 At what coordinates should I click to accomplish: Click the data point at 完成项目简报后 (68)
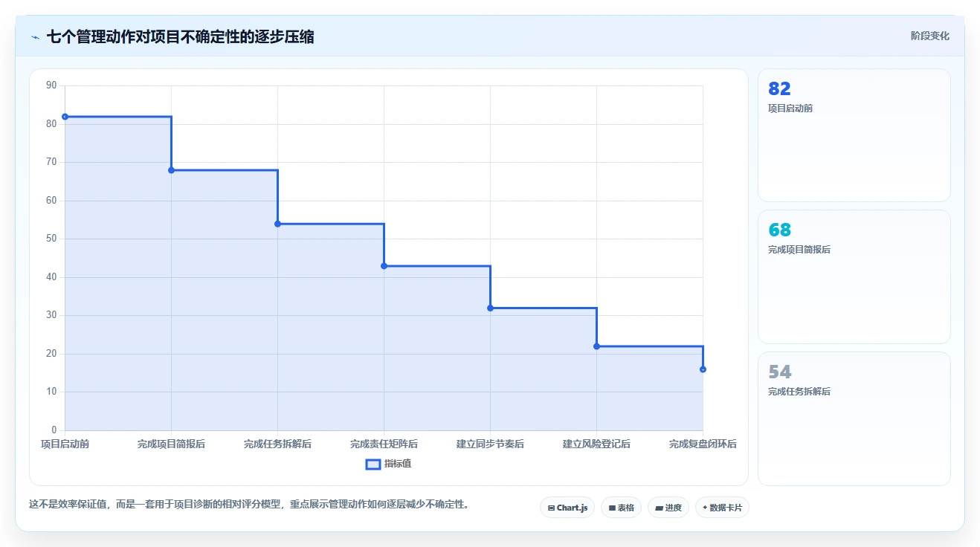(171, 170)
